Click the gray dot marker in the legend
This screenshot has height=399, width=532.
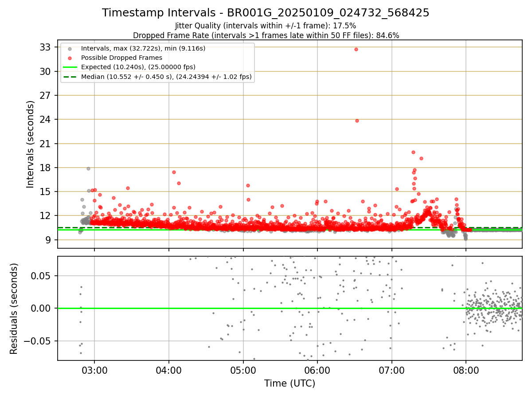point(70,48)
